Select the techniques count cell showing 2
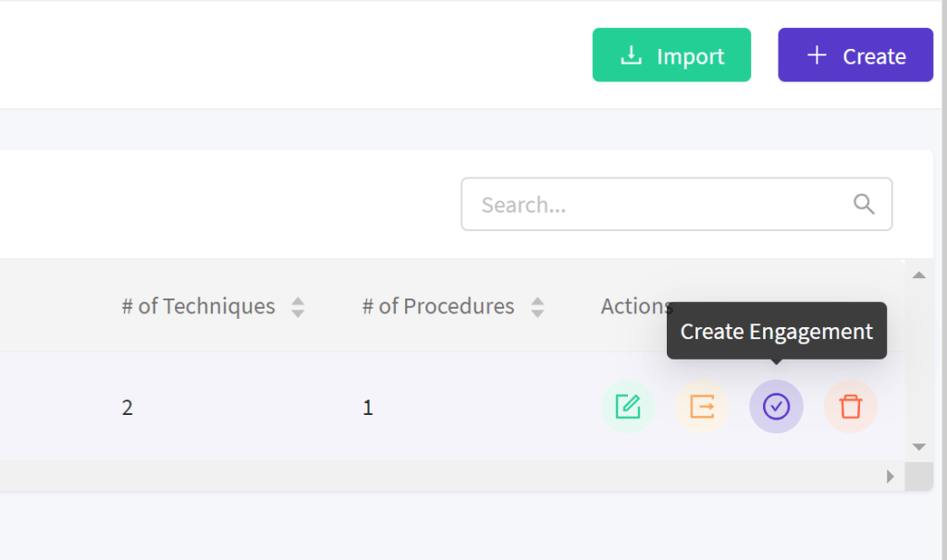Image resolution: width=947 pixels, height=560 pixels. click(x=128, y=408)
